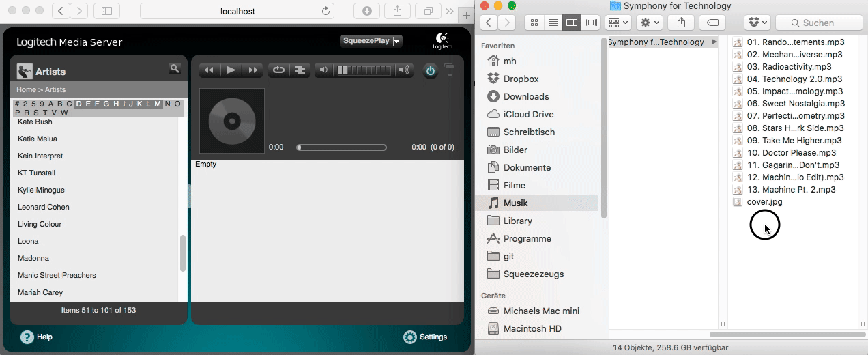The image size is (868, 355).
Task: Click the Finder share button
Action: pyautogui.click(x=681, y=23)
